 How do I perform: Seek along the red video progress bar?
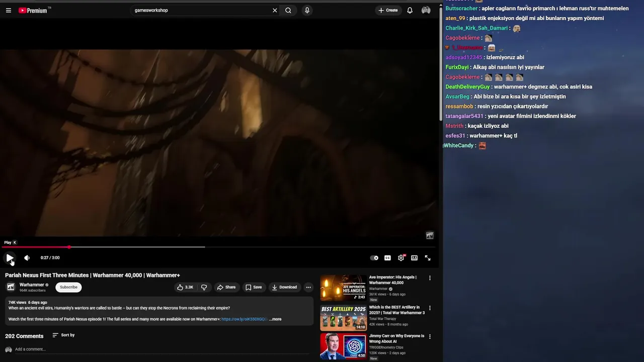[x=219, y=247]
